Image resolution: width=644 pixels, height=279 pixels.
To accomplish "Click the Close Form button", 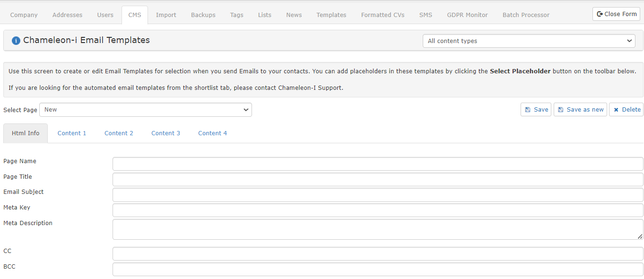I will pos(616,14).
